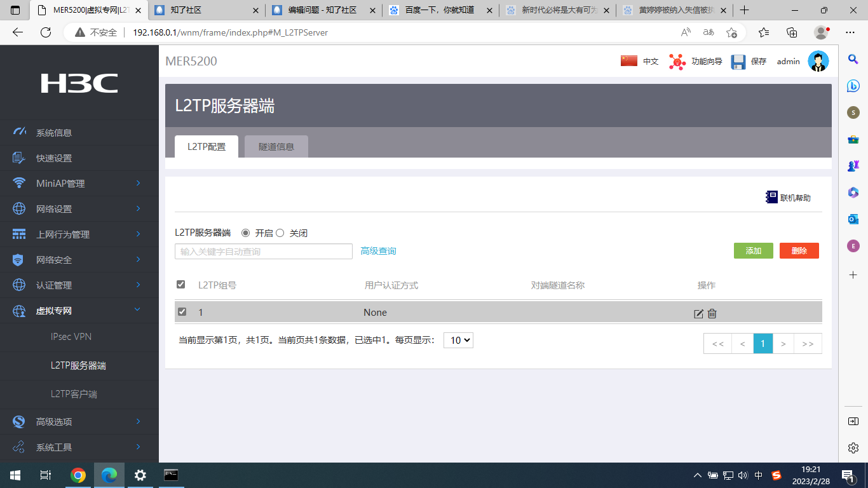This screenshot has height=488, width=868.
Task: Switch to the 百度一下 browser tab
Action: coord(440,10)
